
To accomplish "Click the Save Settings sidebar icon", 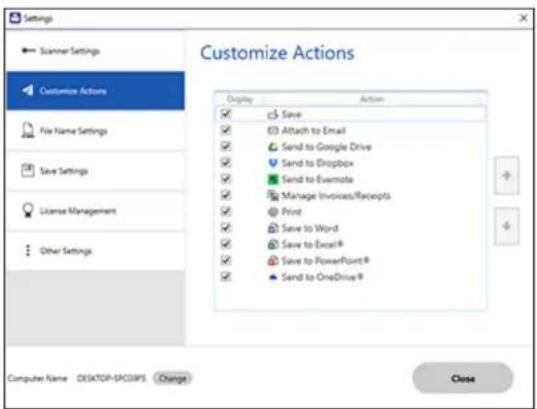I will click(x=28, y=170).
